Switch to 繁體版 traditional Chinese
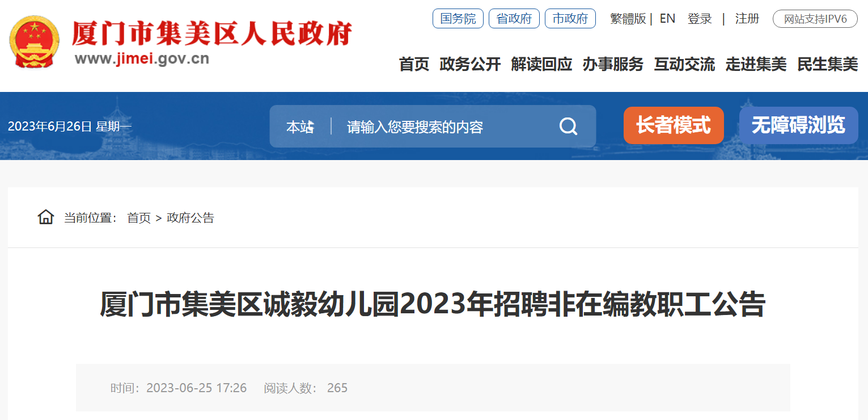The height and width of the screenshot is (420, 868). pyautogui.click(x=628, y=19)
